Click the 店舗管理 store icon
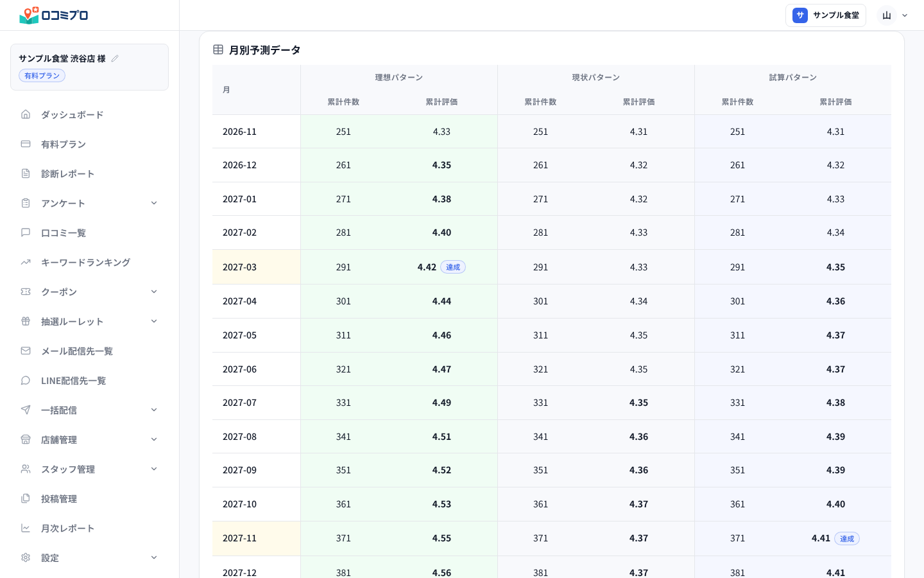This screenshot has width=924, height=578. [26, 439]
